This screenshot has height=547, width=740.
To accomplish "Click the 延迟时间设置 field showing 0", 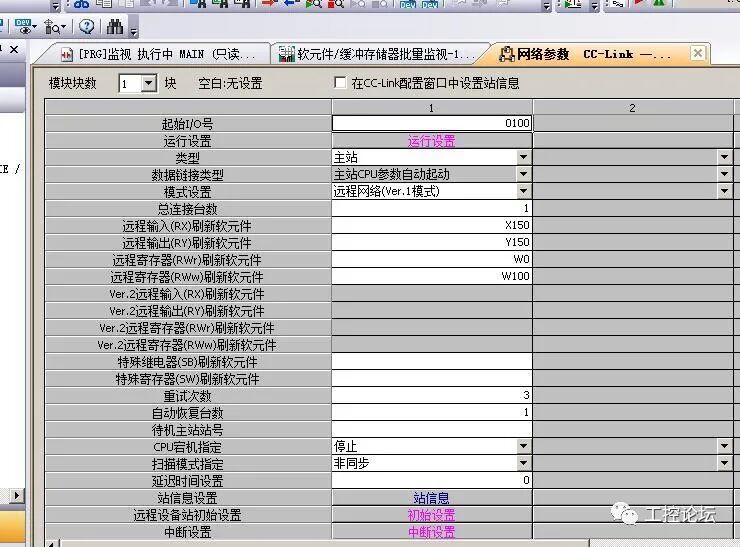I will click(x=432, y=480).
